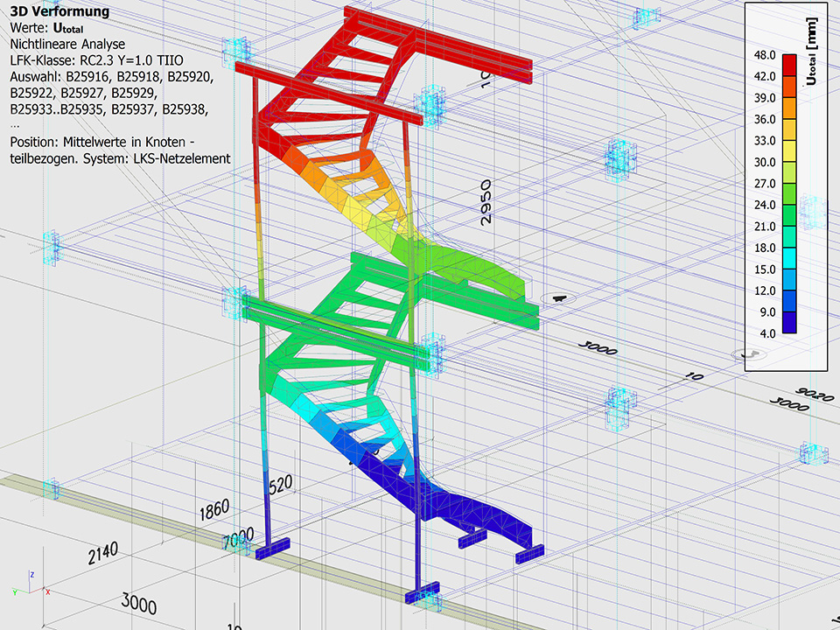840x630 pixels.
Task: Click the '3D Verformung' title text
Action: click(x=59, y=11)
